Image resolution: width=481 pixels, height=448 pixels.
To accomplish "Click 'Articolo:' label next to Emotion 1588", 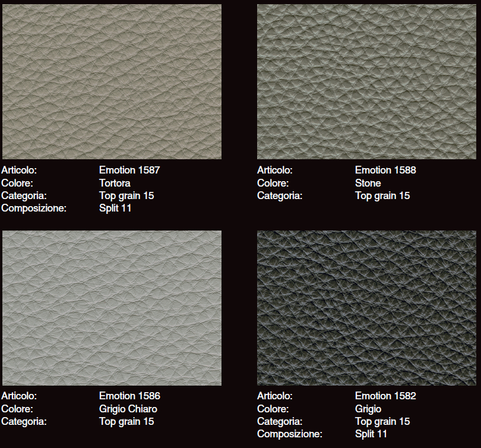I will [274, 170].
